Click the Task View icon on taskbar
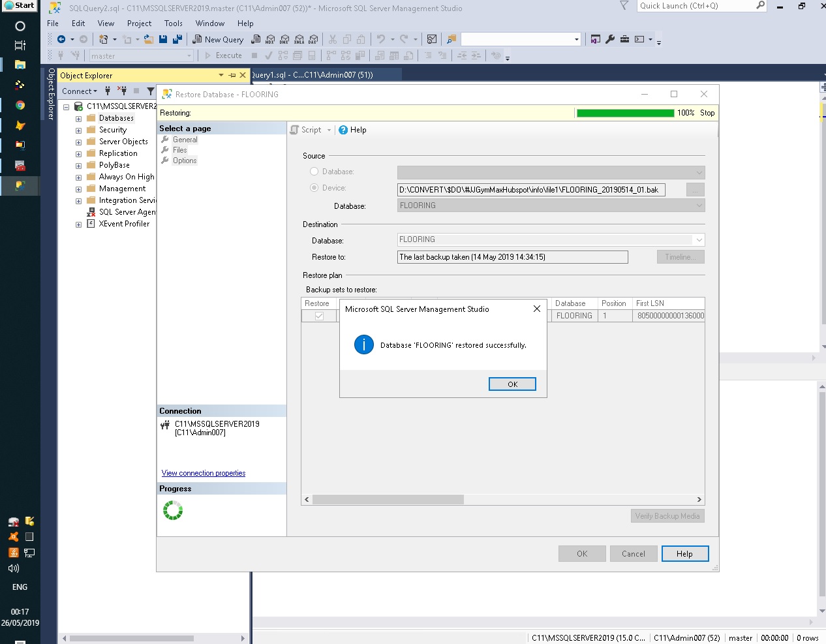This screenshot has width=826, height=644. click(x=20, y=45)
